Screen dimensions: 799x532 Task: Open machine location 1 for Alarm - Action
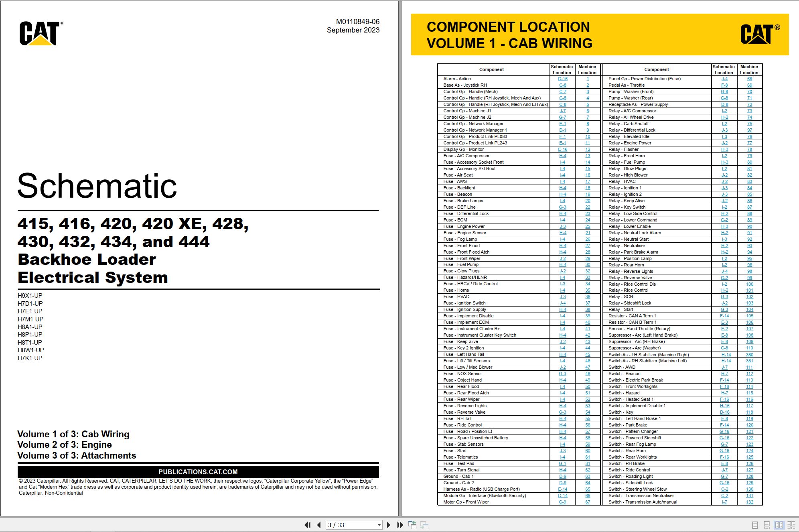click(588, 79)
